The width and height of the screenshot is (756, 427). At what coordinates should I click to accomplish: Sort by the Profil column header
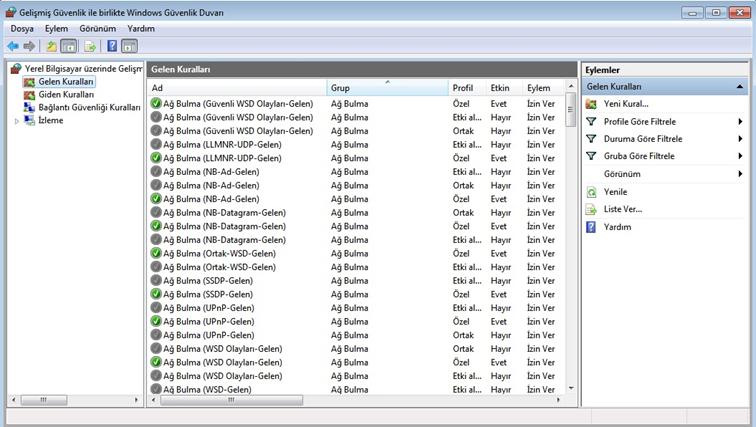pos(467,88)
